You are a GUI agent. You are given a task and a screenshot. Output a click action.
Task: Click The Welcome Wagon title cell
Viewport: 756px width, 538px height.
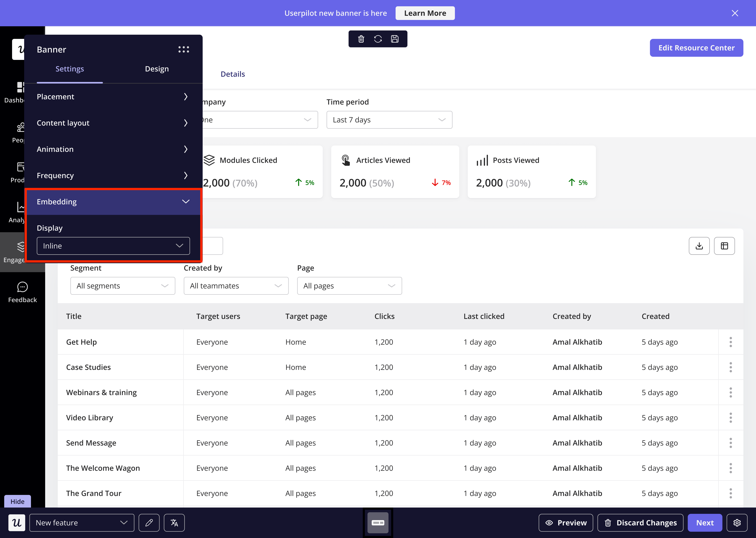(x=103, y=468)
